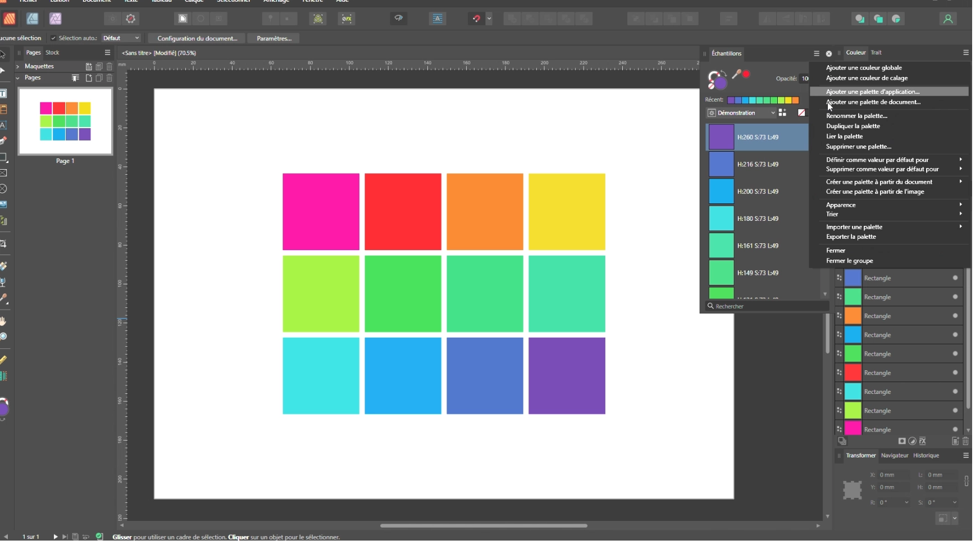The height and width of the screenshot is (549, 980).
Task: Click the color picker eyedropper in Échantillons
Action: coord(736,74)
